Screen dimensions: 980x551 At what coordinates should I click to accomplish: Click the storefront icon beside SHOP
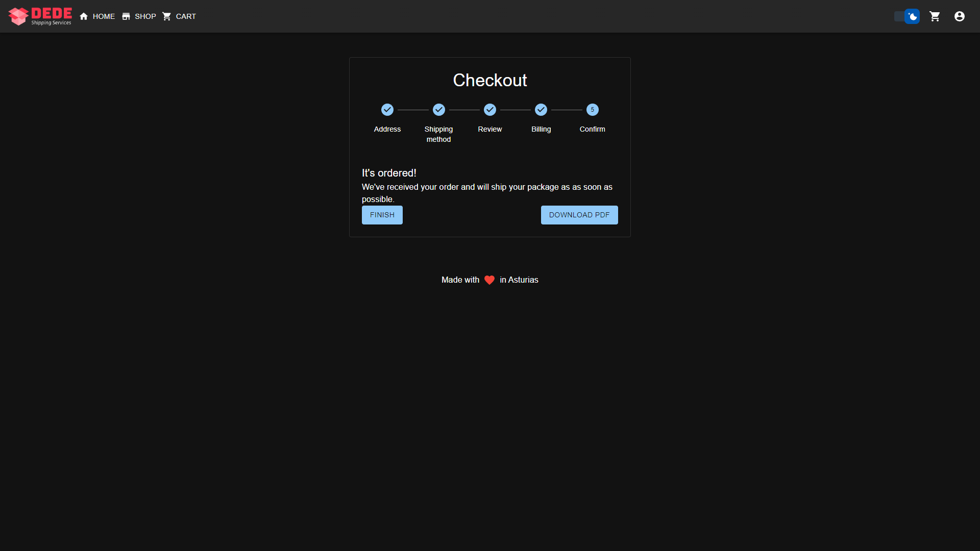pyautogui.click(x=126, y=16)
